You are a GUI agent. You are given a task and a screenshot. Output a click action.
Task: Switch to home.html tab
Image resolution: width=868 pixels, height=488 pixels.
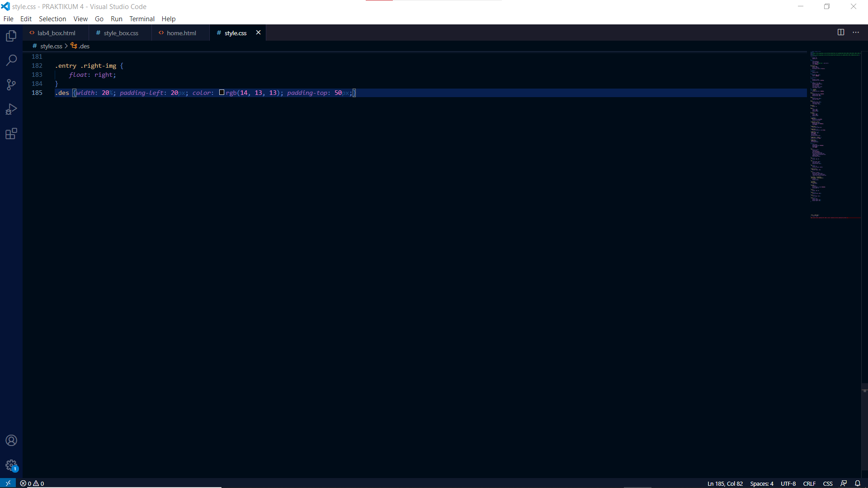coord(181,33)
